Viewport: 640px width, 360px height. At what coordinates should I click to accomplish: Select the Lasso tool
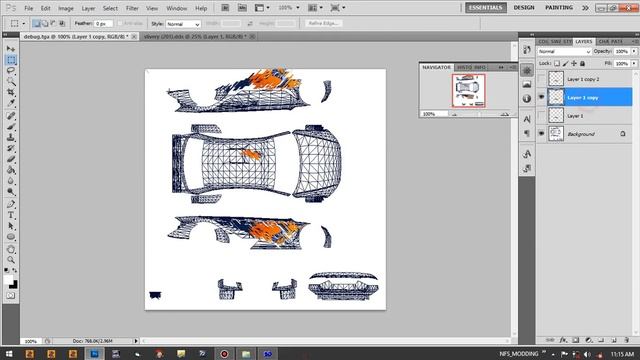click(11, 71)
